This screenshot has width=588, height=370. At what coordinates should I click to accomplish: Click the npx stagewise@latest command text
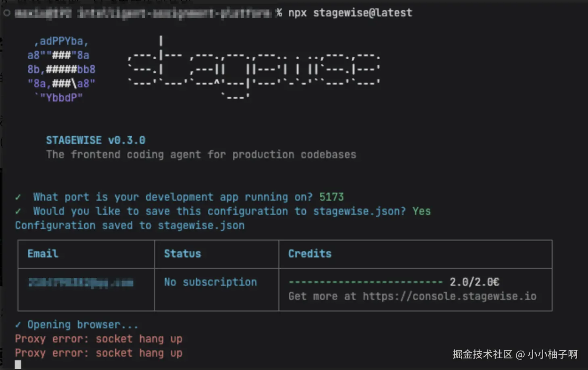tap(350, 13)
